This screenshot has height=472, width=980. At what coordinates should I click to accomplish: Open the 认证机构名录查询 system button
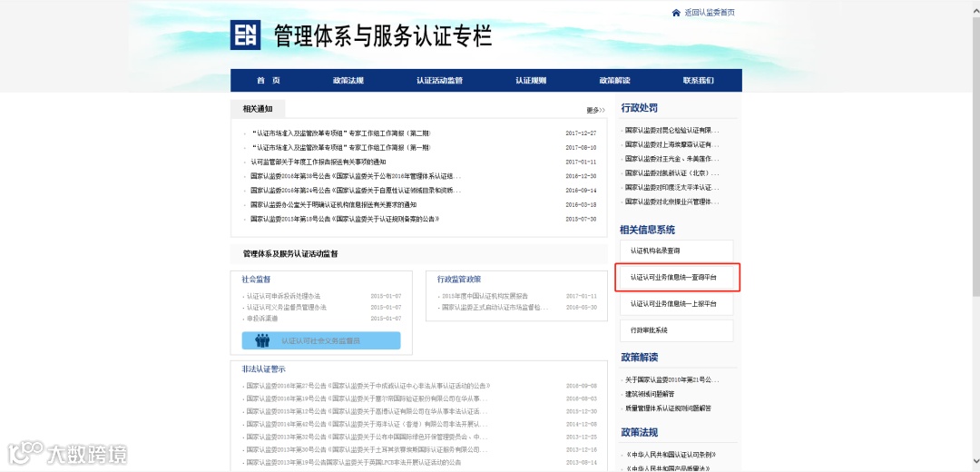676,251
